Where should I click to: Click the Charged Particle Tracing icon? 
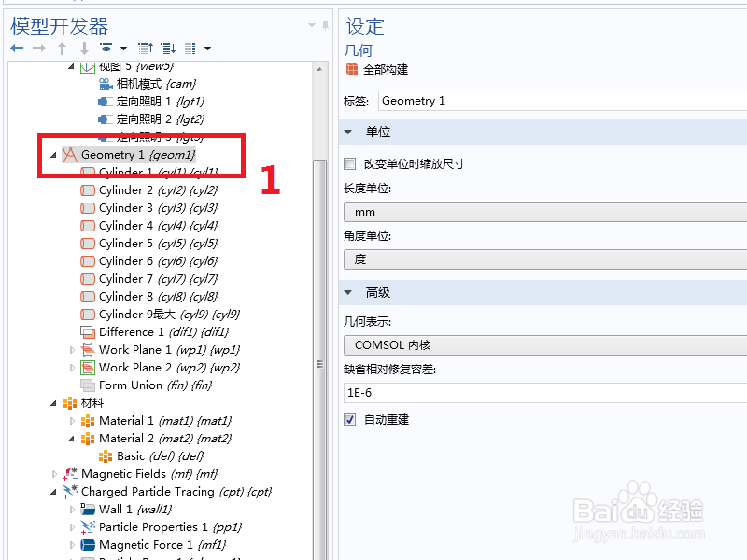(x=72, y=491)
